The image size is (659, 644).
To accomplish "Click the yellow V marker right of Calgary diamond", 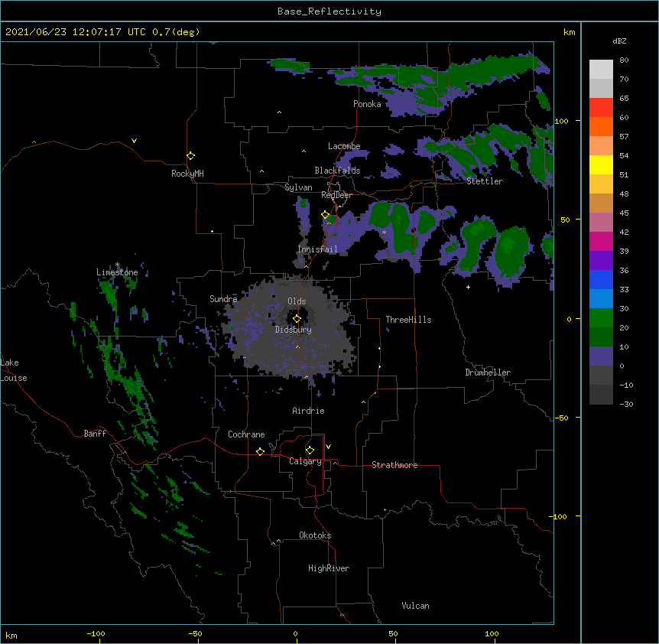I will coord(328,447).
